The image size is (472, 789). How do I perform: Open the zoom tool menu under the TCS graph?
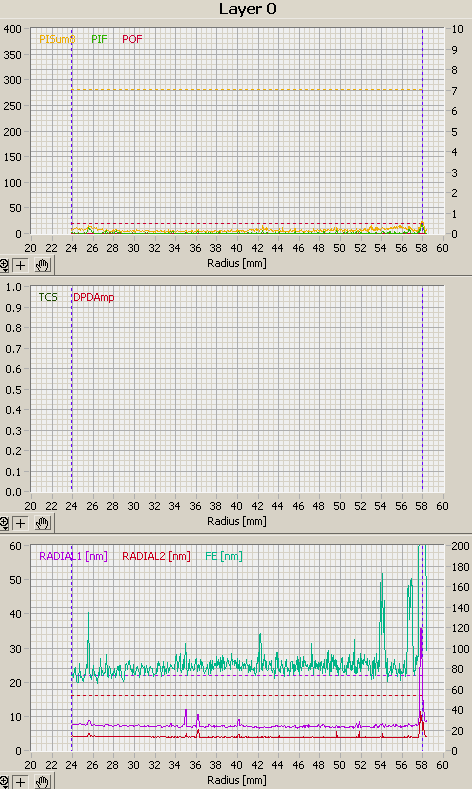point(4,523)
